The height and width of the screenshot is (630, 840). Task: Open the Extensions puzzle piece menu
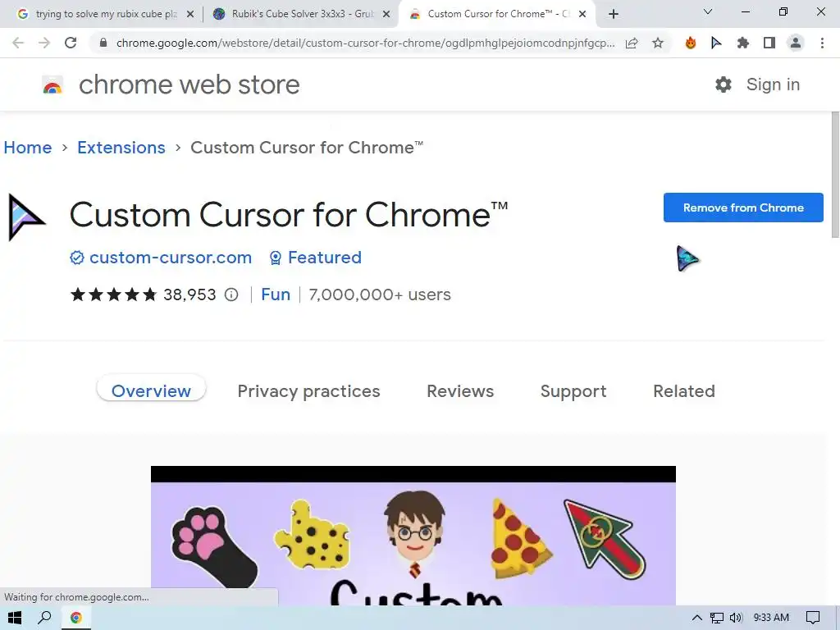742,43
